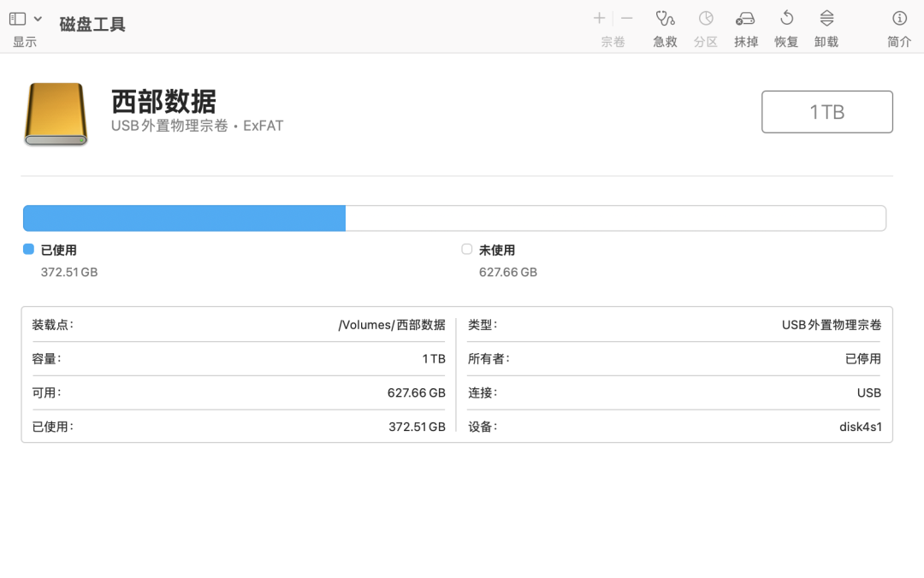Click the 已使用 legend label
The height and width of the screenshot is (578, 924).
58,250
